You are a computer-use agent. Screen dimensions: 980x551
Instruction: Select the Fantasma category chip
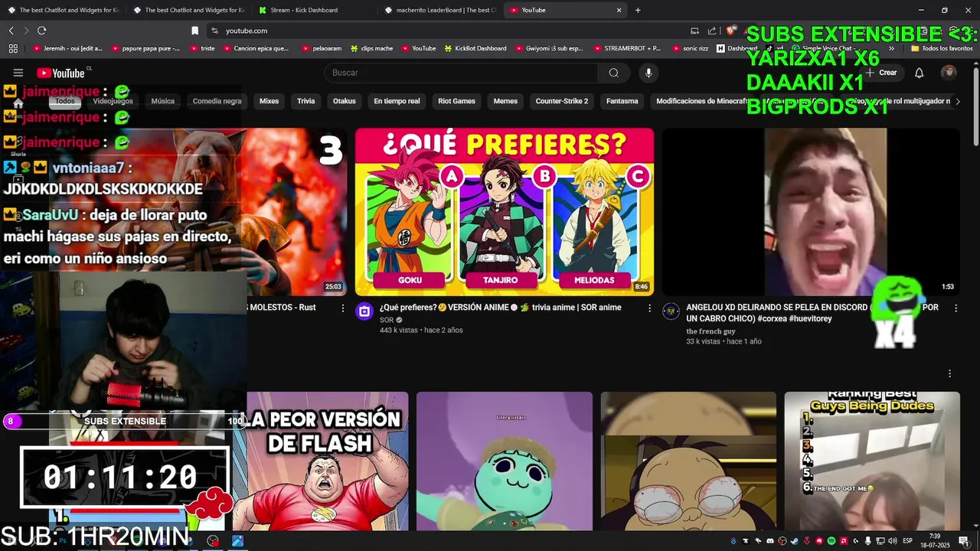622,101
